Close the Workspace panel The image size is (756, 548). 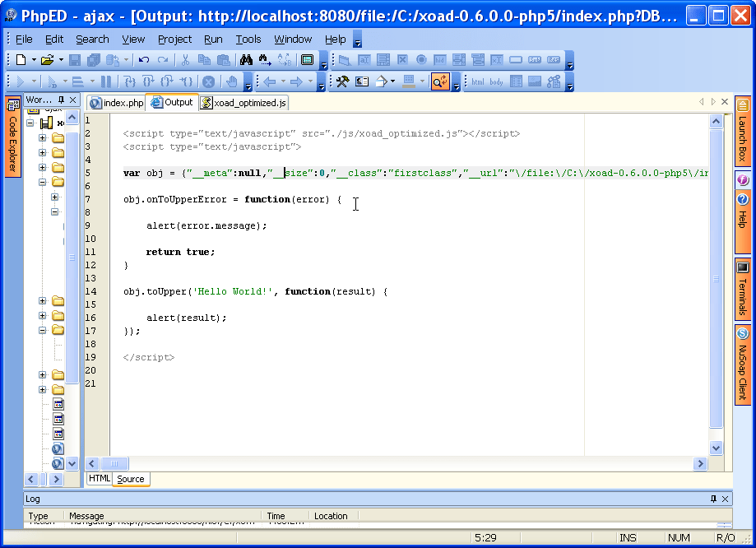click(73, 100)
